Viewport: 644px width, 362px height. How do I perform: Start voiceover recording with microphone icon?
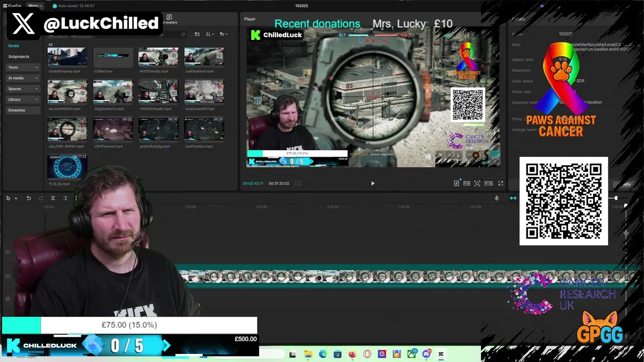click(497, 198)
